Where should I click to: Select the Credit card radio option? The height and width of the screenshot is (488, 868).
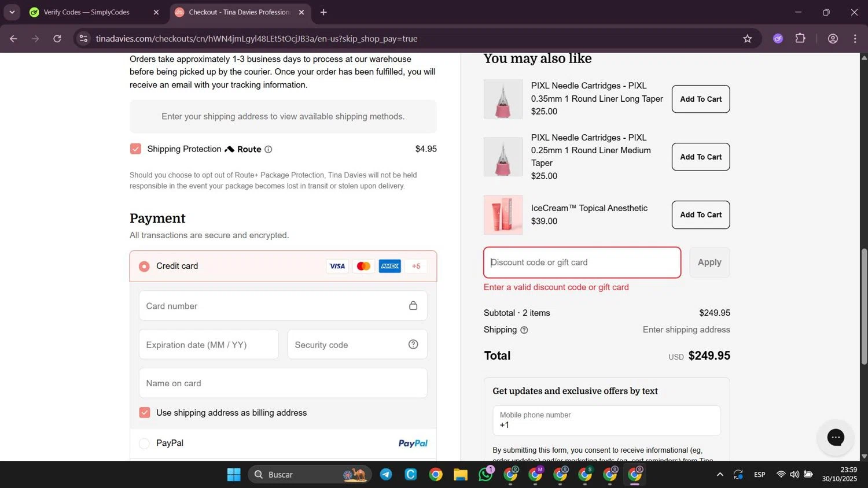pos(144,266)
